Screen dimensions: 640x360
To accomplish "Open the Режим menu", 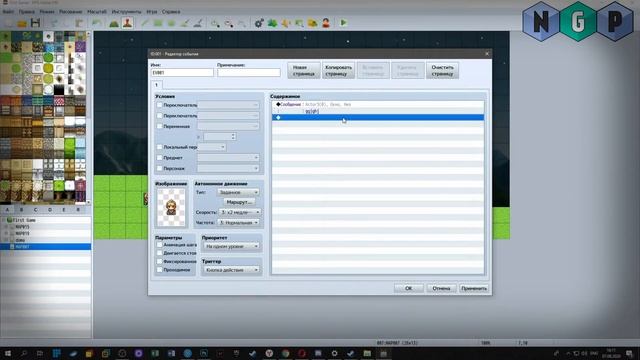I will 47,11.
